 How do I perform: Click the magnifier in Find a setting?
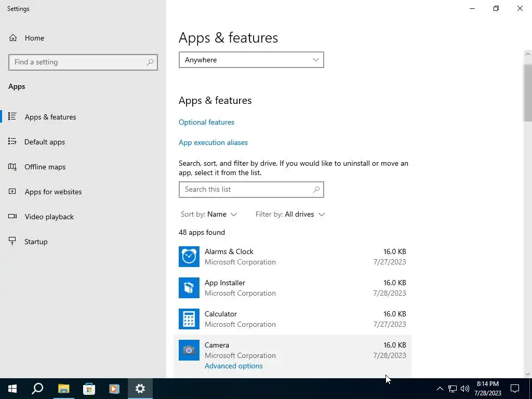(150, 62)
